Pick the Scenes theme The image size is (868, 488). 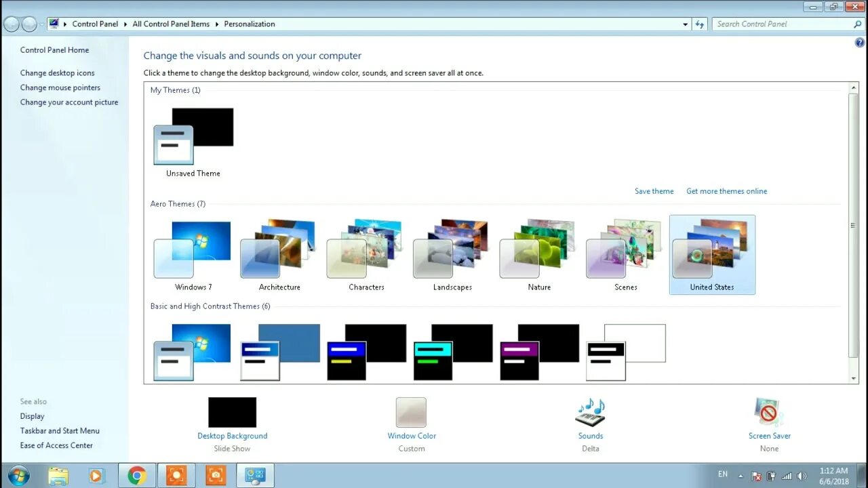click(625, 256)
